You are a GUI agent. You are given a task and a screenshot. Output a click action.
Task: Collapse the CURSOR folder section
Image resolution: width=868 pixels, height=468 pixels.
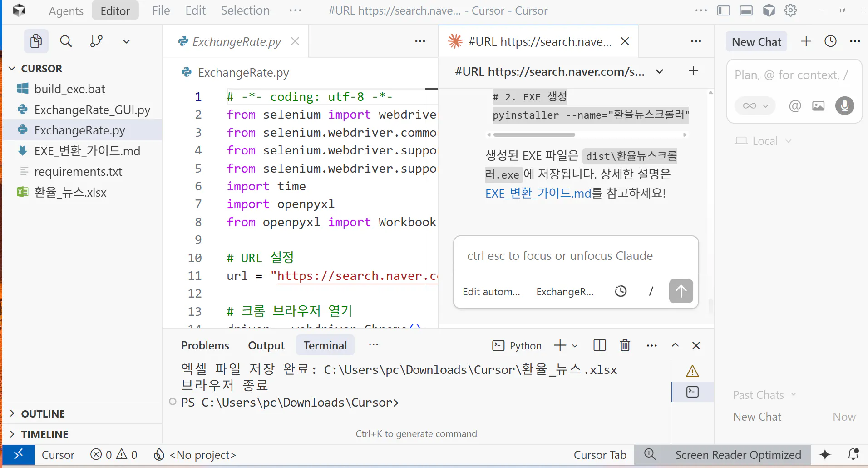point(42,69)
